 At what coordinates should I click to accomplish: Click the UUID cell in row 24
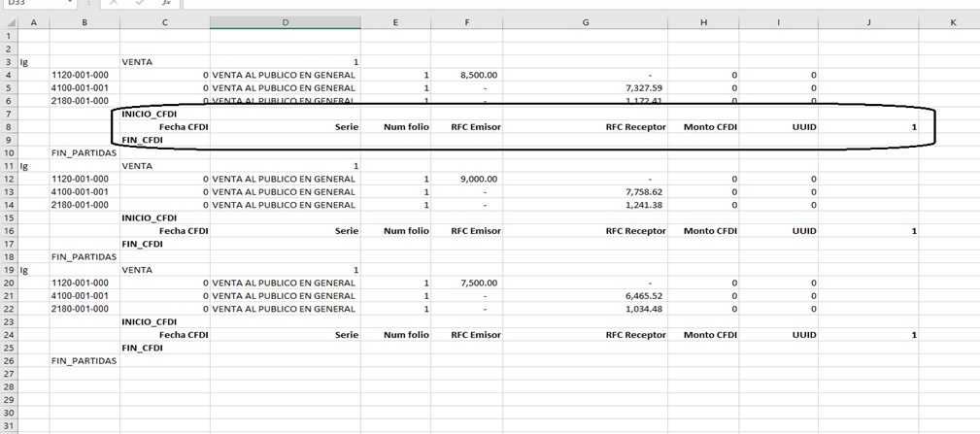click(778, 334)
